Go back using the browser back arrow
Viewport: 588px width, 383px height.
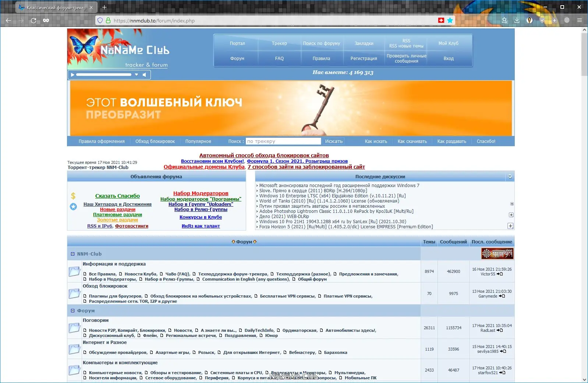(8, 21)
